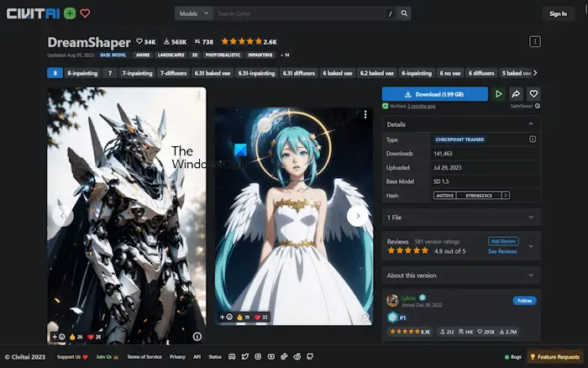588x368 pixels.
Task: Click Download (1.99 GB) button
Action: coord(435,94)
